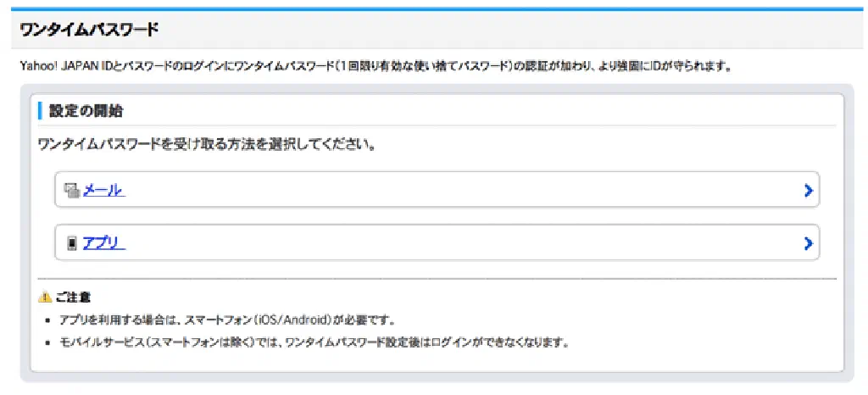
Task: Open the アプリ link
Action: [103, 244]
